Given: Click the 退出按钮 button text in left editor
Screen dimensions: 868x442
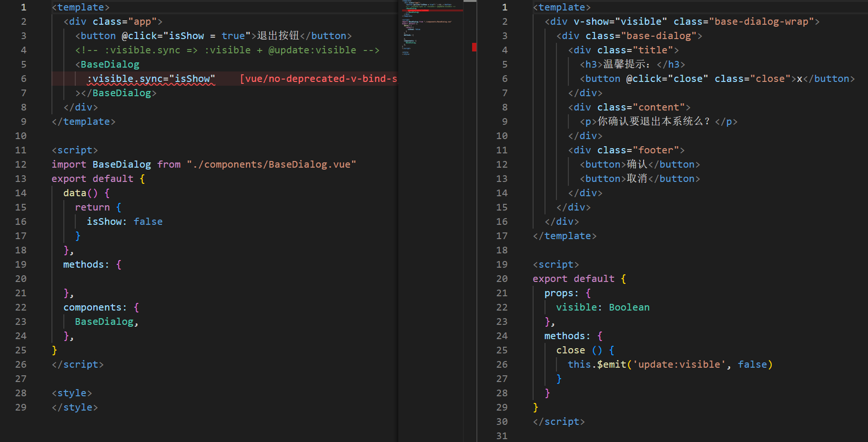Looking at the screenshot, I should tap(278, 36).
